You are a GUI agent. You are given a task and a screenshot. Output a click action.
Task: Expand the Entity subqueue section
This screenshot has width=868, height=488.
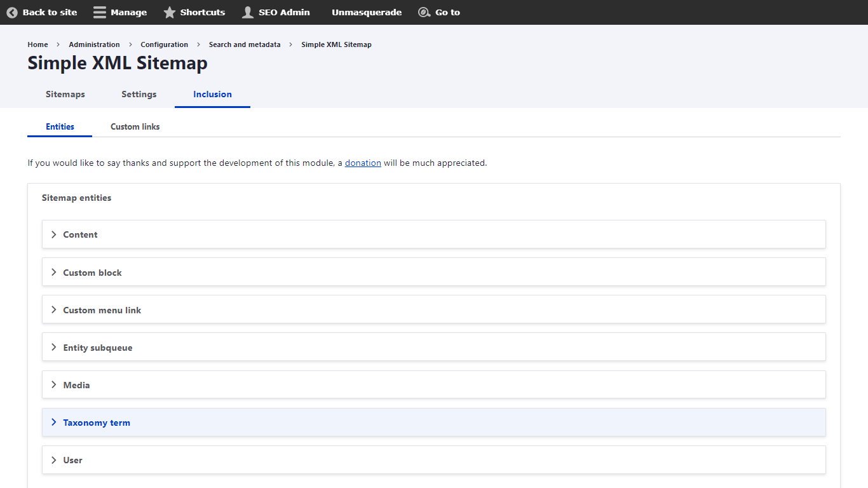[97, 348]
